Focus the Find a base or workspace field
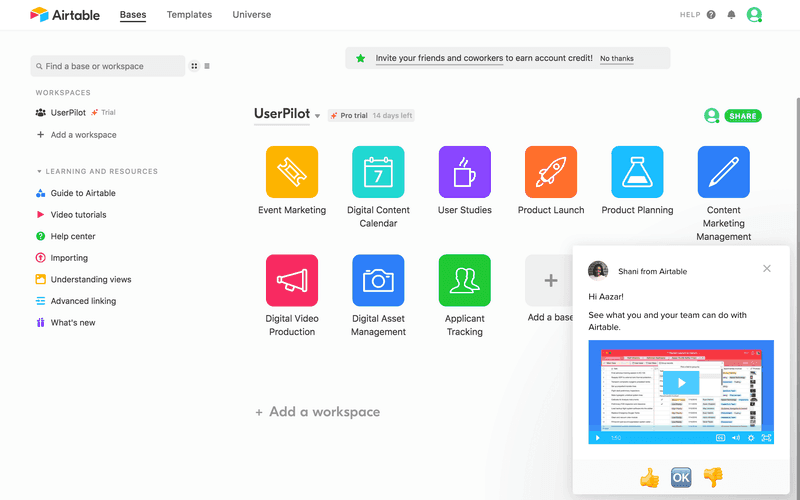This screenshot has height=500, width=800. coord(108,66)
